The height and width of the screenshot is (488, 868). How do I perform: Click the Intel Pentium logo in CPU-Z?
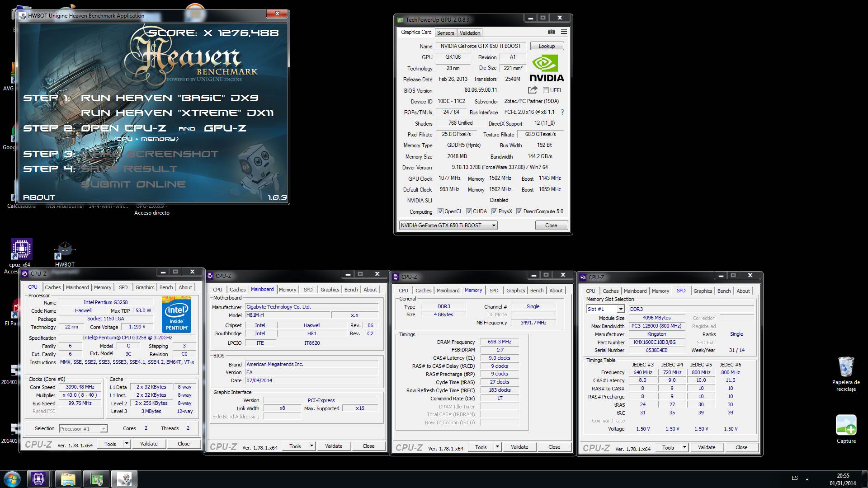176,314
